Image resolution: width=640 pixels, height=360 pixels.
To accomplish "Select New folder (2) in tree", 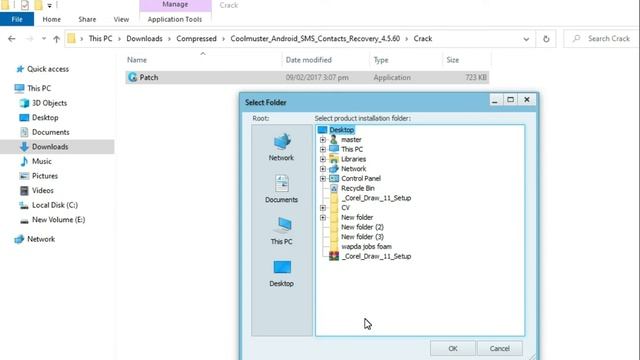I will 362,227.
